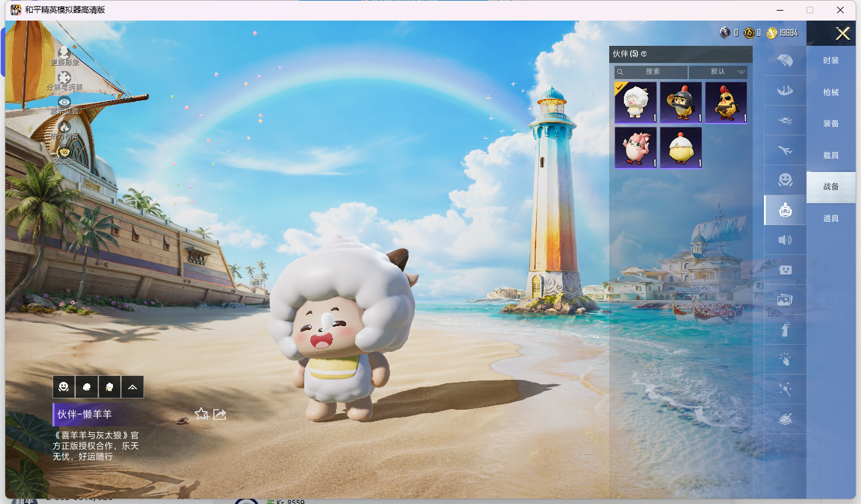Expand the companion action bar arrow

point(132,386)
